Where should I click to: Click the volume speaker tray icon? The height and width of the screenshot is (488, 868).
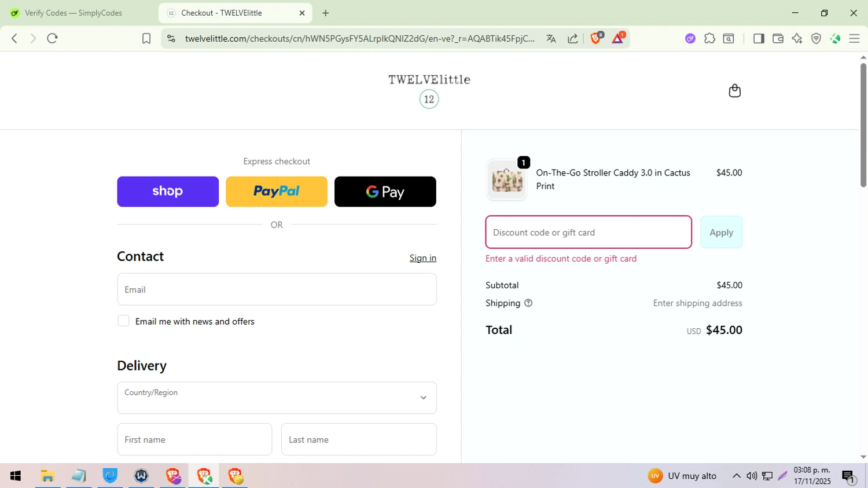[752, 476]
